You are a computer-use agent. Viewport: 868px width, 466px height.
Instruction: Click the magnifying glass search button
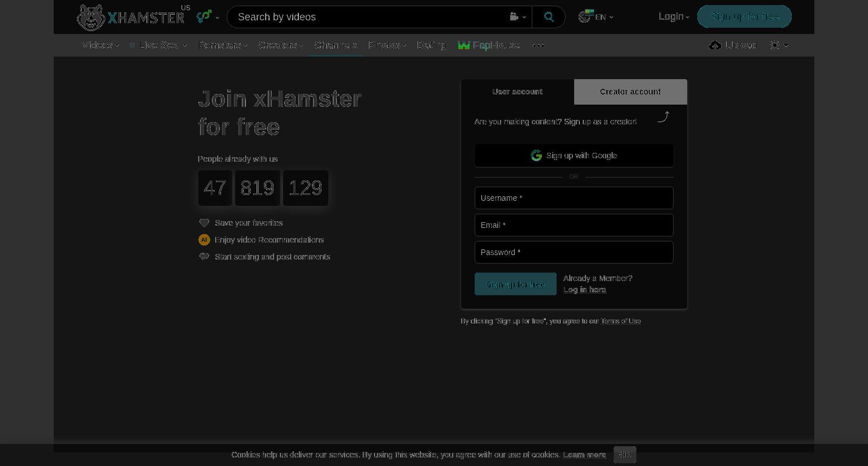click(x=549, y=17)
